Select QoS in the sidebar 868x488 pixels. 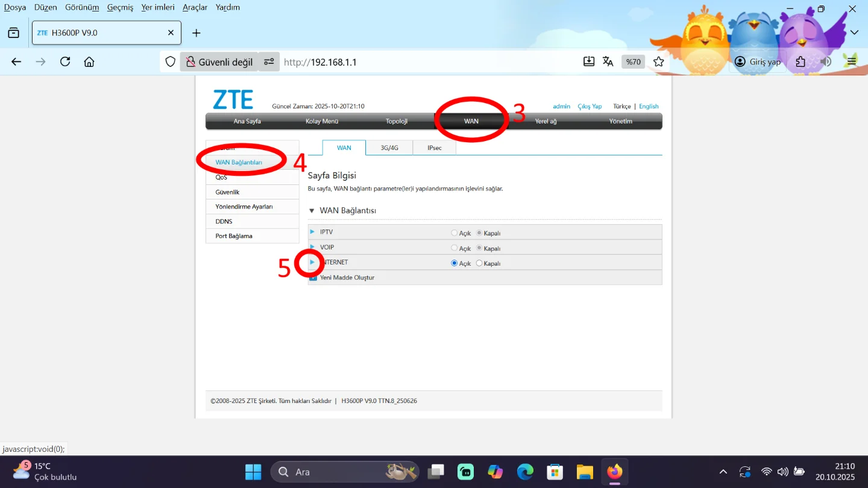(x=253, y=177)
